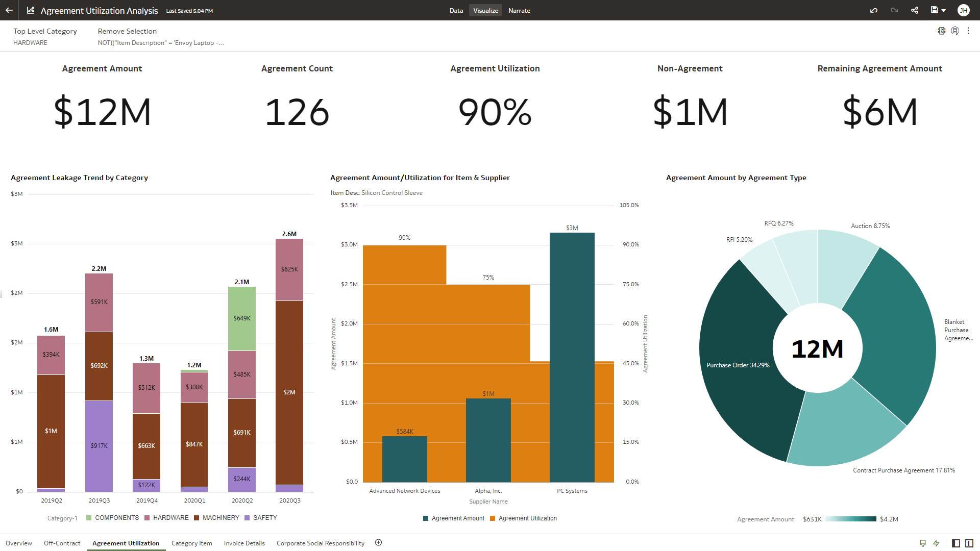Viewport: 980px width, 551px height.
Task: Click the present mode icon in the status bar
Action: pyautogui.click(x=922, y=543)
